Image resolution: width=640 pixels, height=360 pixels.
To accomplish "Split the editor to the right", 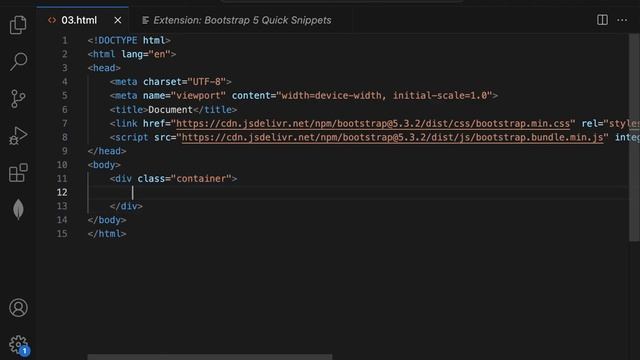I will click(x=602, y=20).
